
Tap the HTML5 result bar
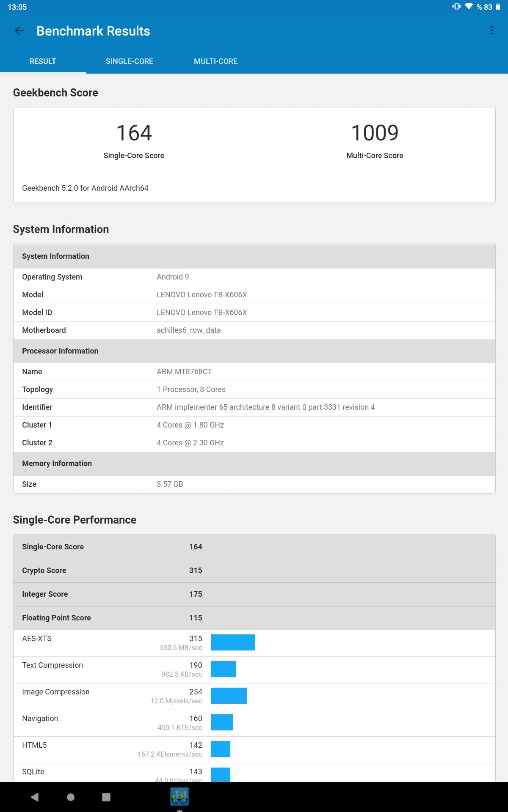(221, 749)
